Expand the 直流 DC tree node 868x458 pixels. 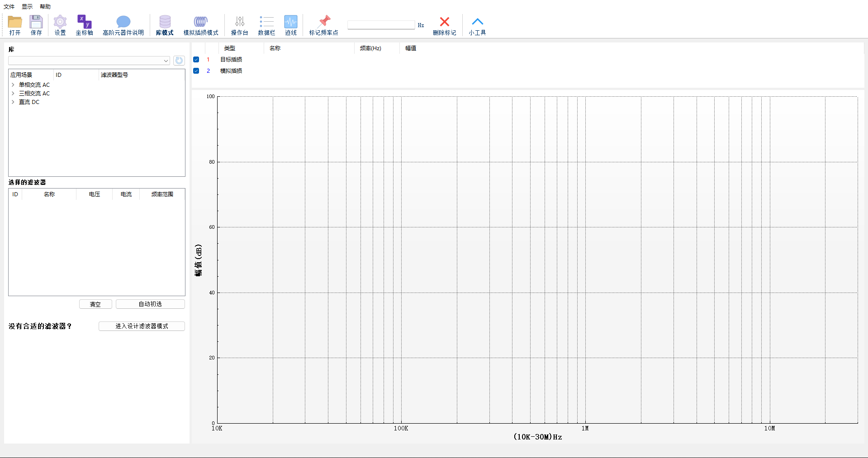pos(13,102)
